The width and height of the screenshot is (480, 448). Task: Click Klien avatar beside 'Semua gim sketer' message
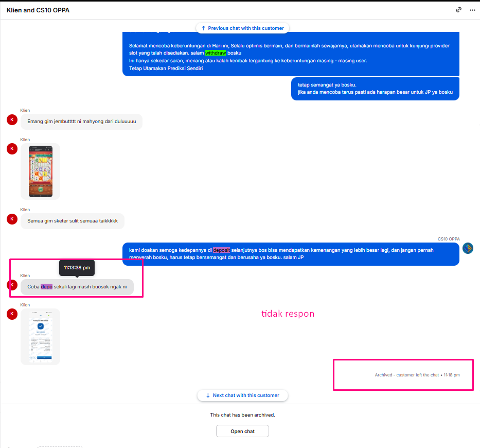click(x=12, y=219)
